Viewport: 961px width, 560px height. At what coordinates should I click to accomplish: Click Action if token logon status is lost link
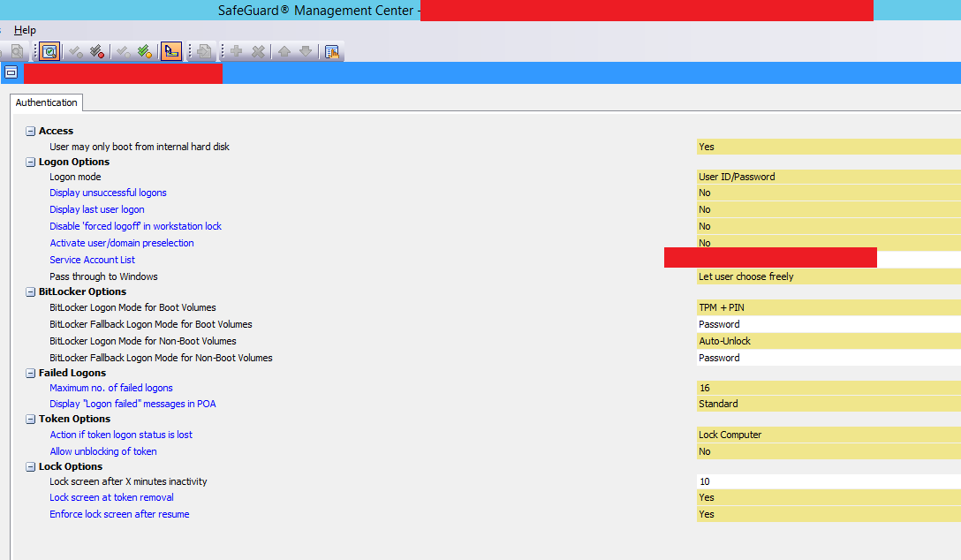click(x=121, y=435)
